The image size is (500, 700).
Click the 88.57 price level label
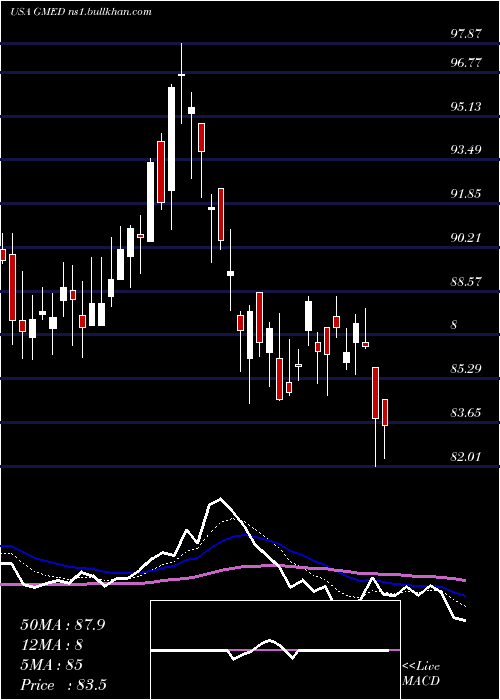tap(466, 282)
